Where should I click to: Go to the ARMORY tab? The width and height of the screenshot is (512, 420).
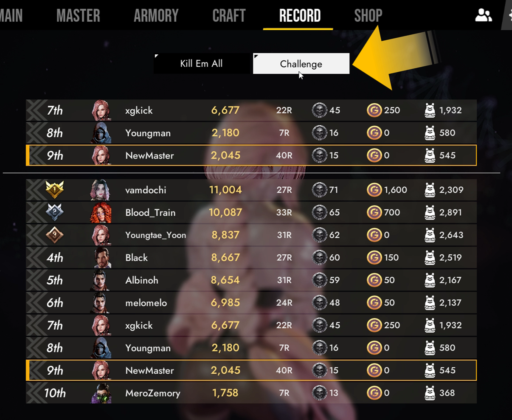(x=156, y=16)
